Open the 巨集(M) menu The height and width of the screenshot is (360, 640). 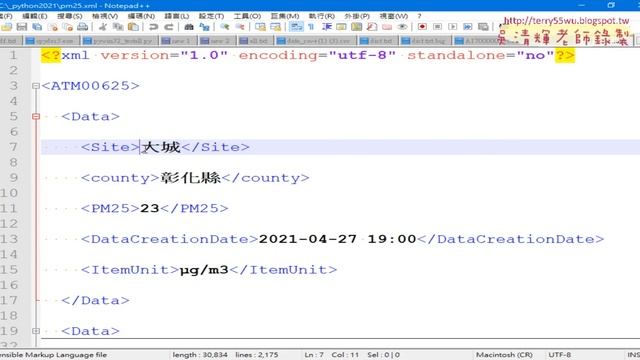(285, 16)
